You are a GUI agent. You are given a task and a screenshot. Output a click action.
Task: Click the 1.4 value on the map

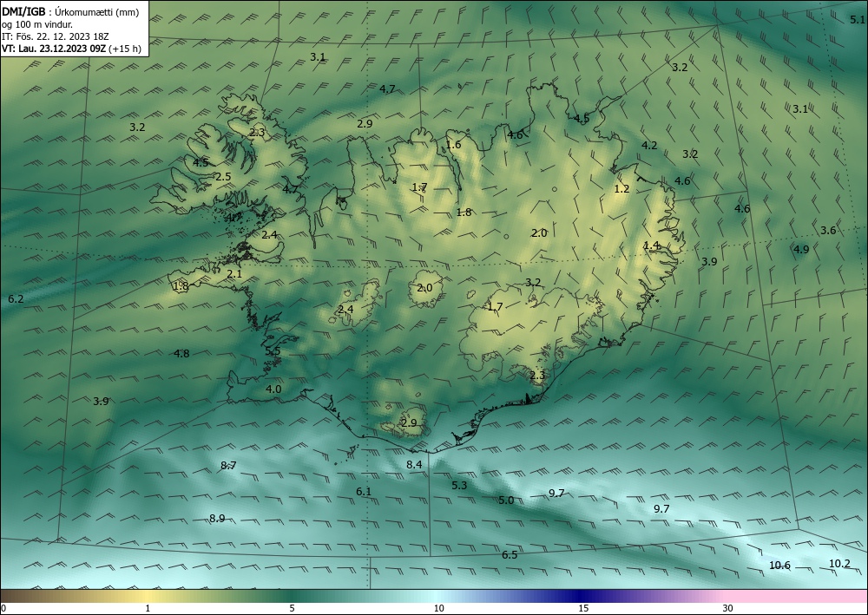coord(652,245)
